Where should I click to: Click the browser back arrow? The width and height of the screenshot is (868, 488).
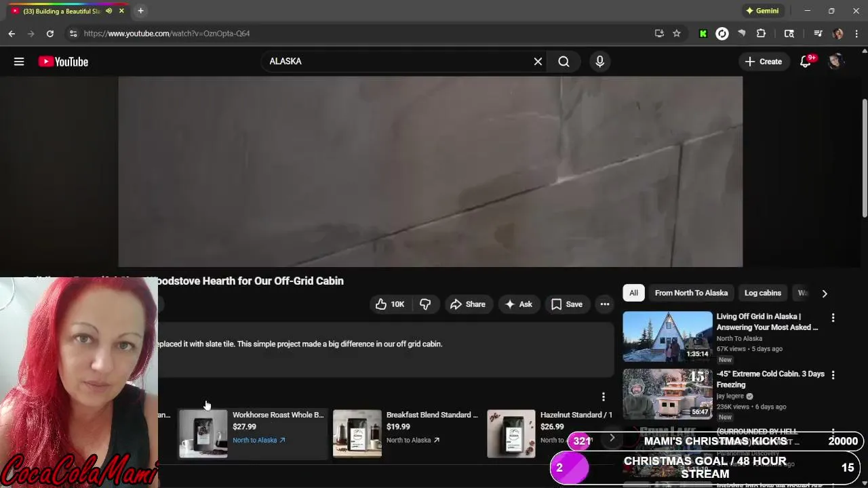(12, 33)
